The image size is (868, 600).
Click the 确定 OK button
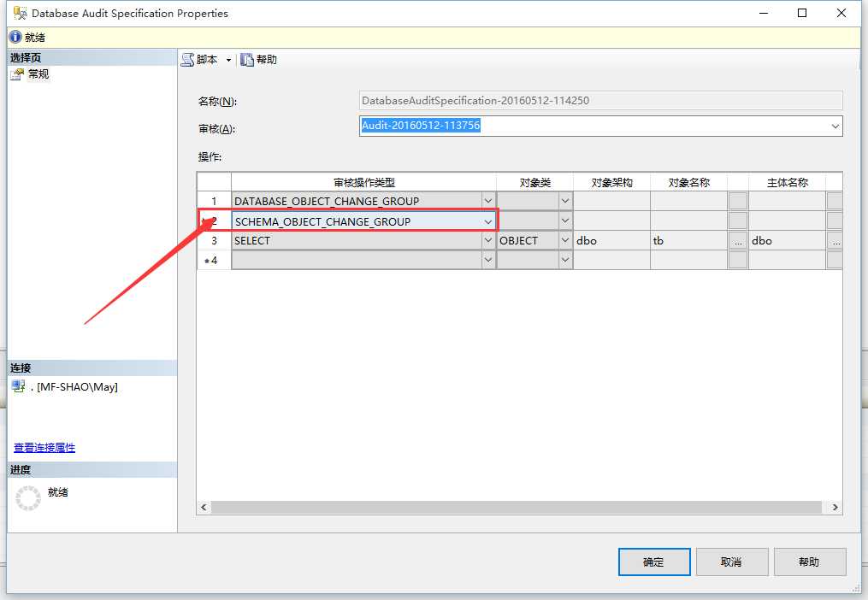(x=653, y=562)
